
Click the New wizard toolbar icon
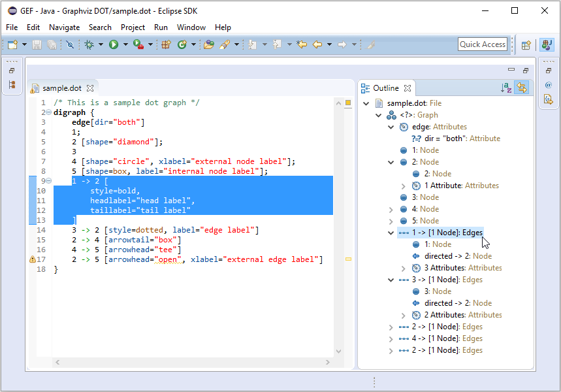coord(13,44)
